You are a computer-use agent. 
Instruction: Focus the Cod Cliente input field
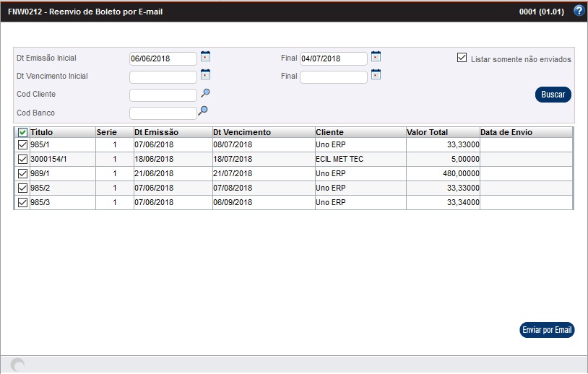(x=163, y=95)
